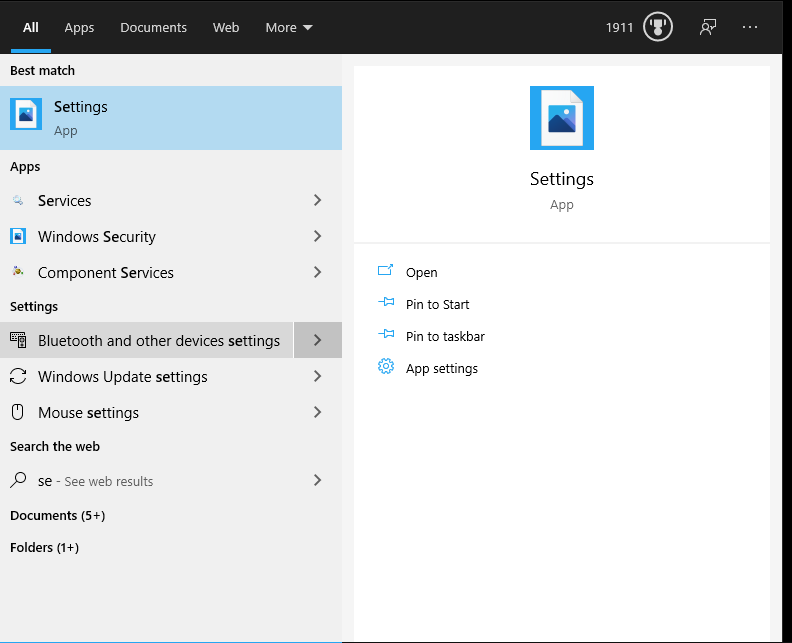792x643 pixels.
Task: Switch to the Apps tab
Action: coord(79,28)
